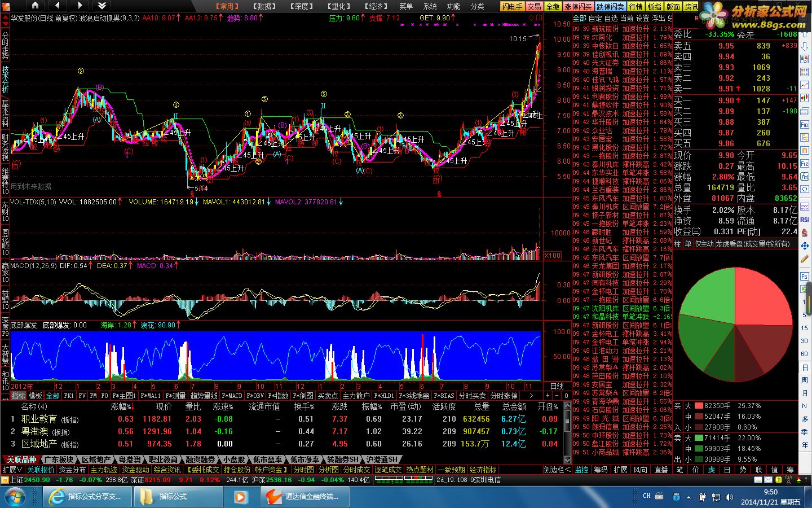Select the 趋势量线 indicator tab
This screenshot has width=812, height=508.
click(204, 396)
